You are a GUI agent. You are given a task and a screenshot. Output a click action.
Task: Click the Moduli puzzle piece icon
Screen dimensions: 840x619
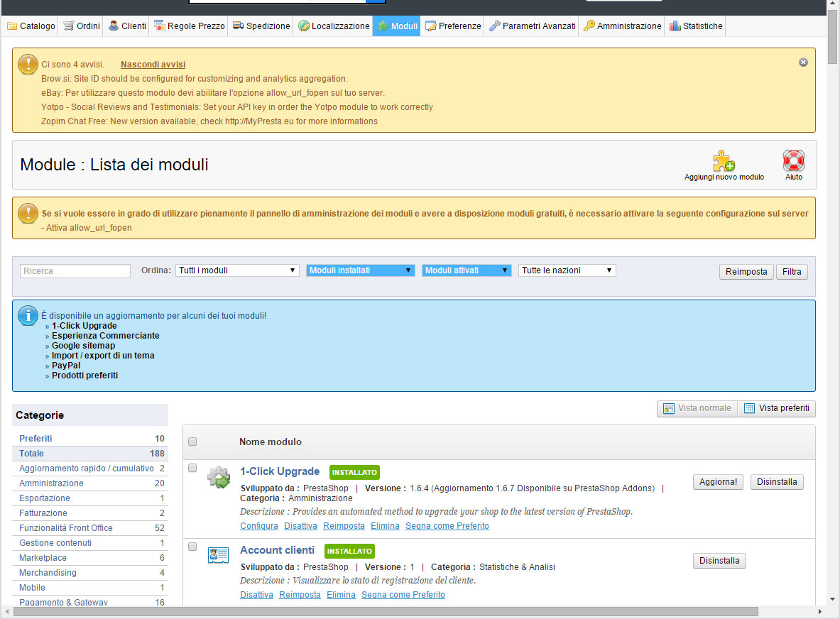(383, 26)
